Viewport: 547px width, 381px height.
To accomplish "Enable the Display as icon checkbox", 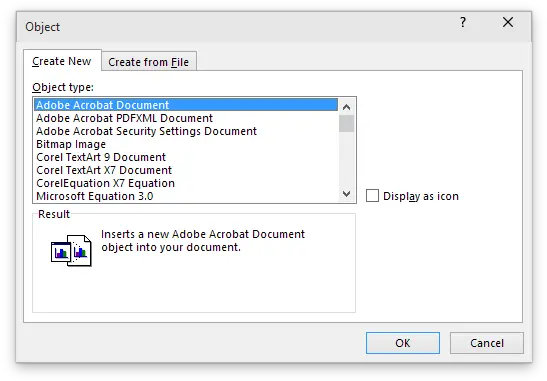I will 372,196.
